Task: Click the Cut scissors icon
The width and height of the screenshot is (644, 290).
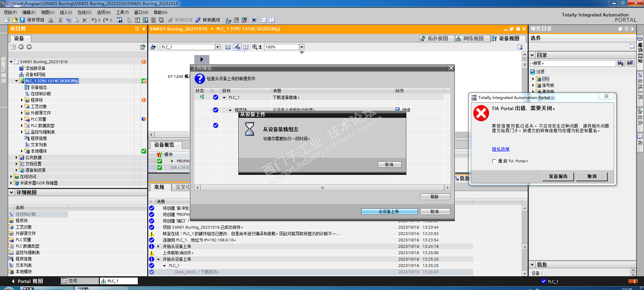Action: (x=61, y=20)
